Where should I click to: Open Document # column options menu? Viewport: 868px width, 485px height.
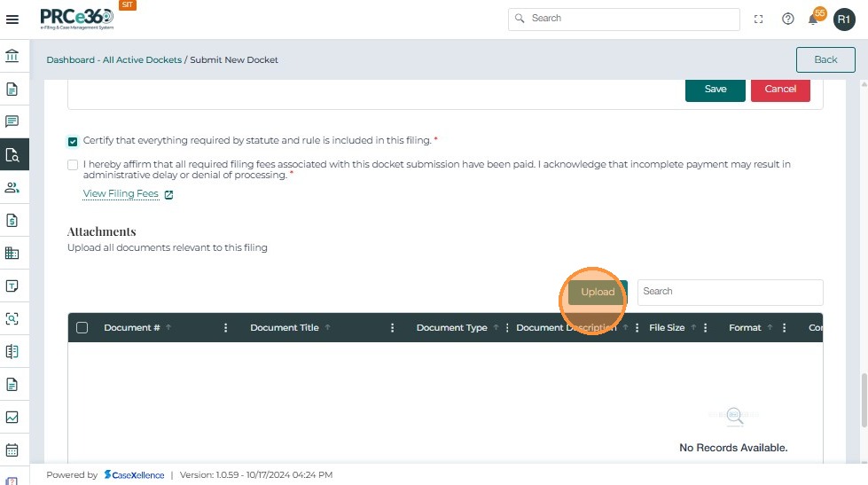[x=226, y=328]
